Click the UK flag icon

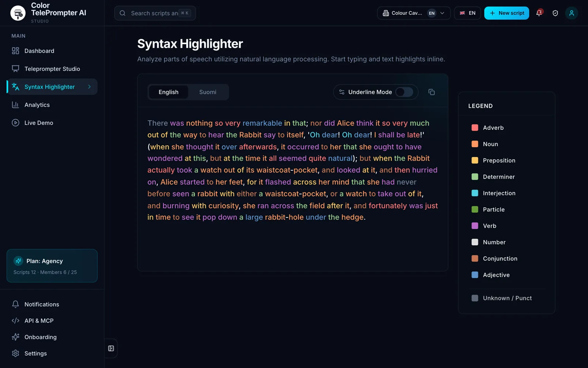[462, 13]
